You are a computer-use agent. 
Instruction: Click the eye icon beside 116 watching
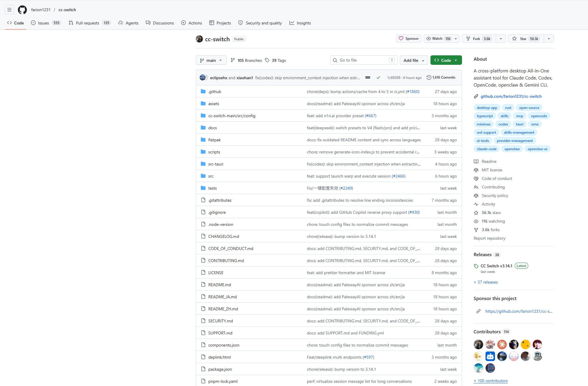(476, 221)
